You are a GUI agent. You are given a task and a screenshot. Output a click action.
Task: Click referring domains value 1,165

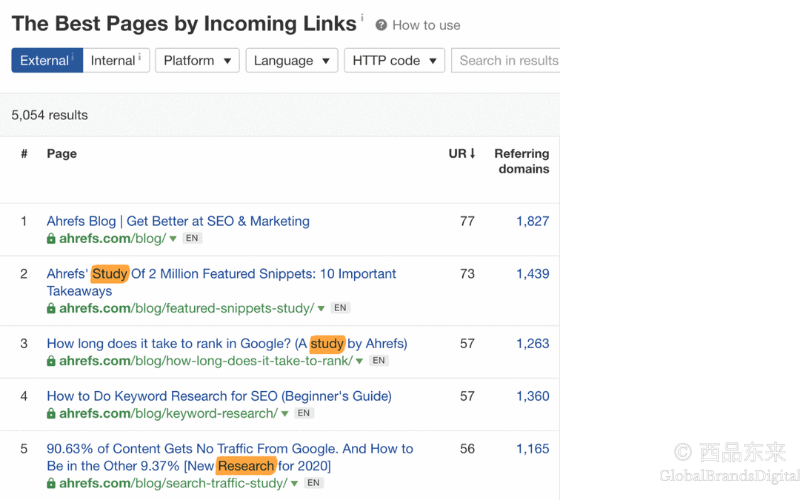[533, 448]
